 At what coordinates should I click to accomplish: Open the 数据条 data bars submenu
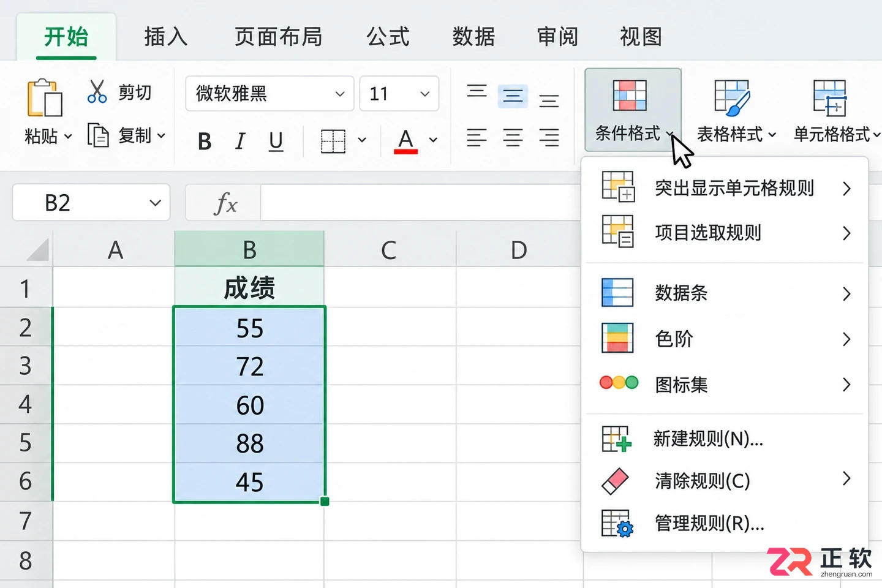tap(725, 293)
